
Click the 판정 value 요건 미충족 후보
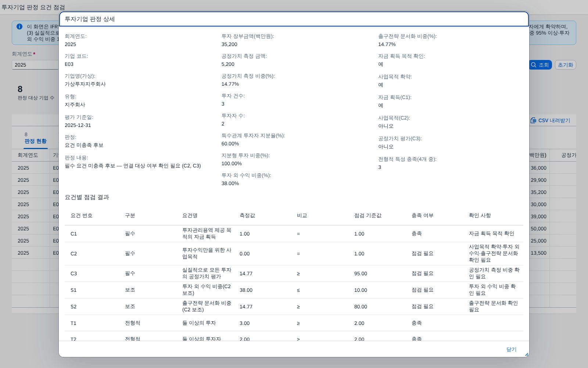84,145
